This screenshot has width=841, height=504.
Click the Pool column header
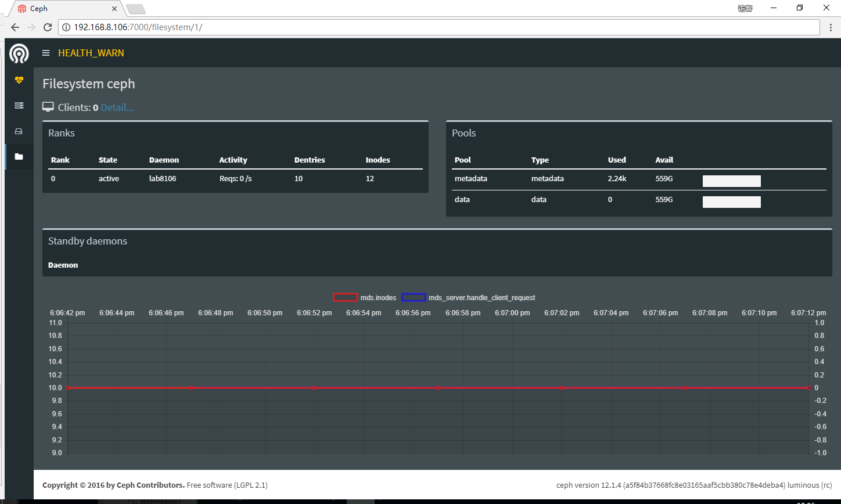click(x=463, y=160)
